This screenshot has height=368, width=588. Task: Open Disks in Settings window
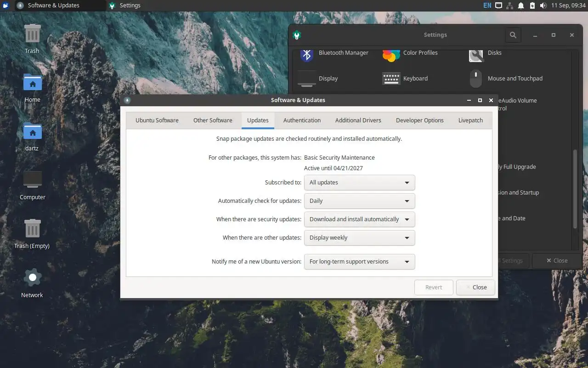click(x=485, y=54)
